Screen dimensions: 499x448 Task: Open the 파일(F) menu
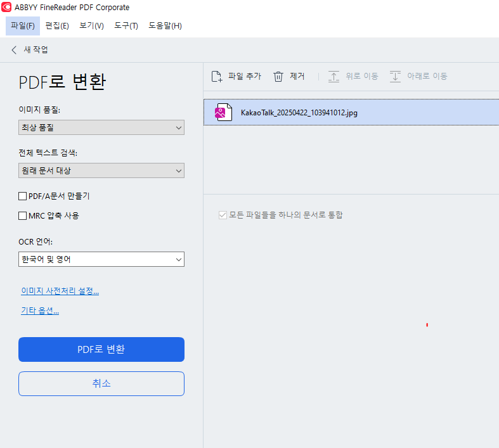(23, 26)
